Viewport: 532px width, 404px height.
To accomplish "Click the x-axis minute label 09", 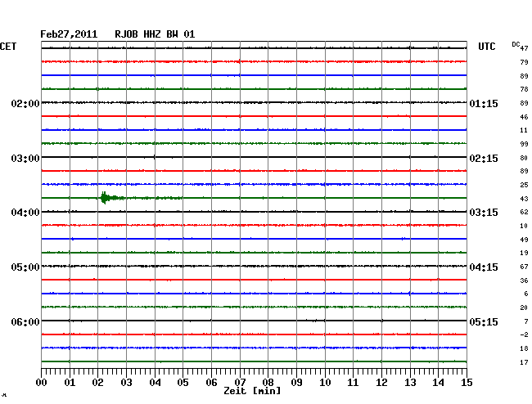I will tap(296, 383).
